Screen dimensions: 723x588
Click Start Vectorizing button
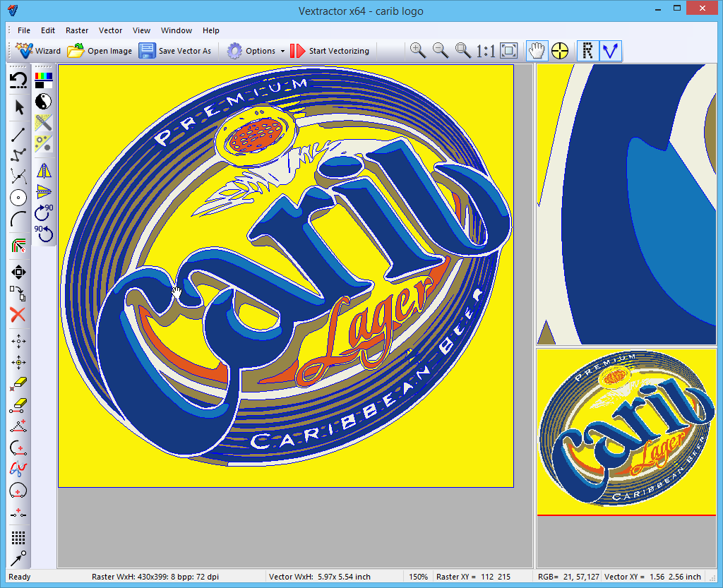[330, 51]
